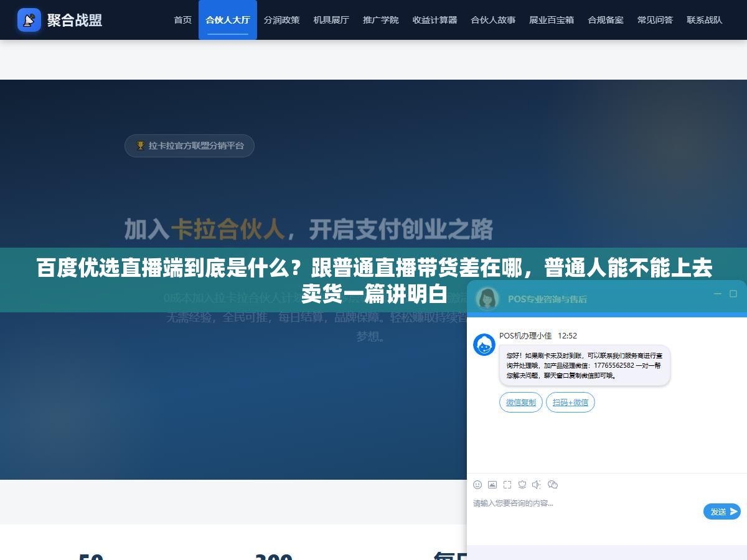Click the agent avatar in chat header
The width and height of the screenshot is (747, 560).
[x=487, y=298]
